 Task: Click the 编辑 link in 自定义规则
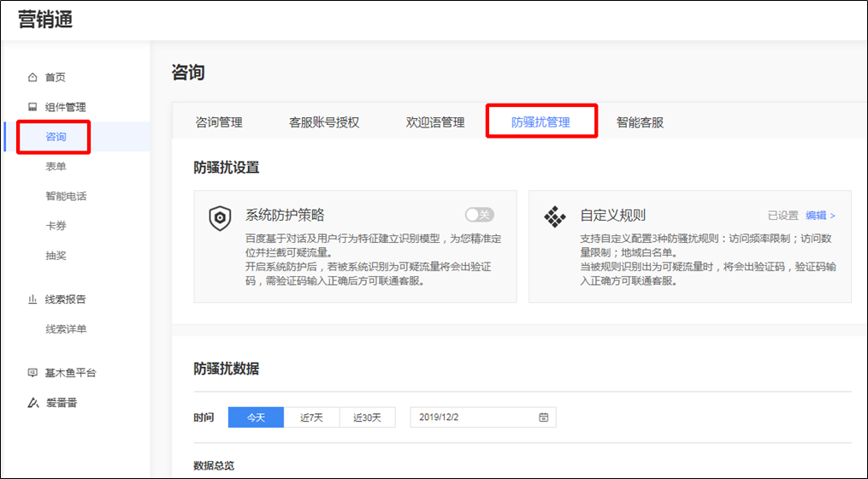pyautogui.click(x=816, y=216)
